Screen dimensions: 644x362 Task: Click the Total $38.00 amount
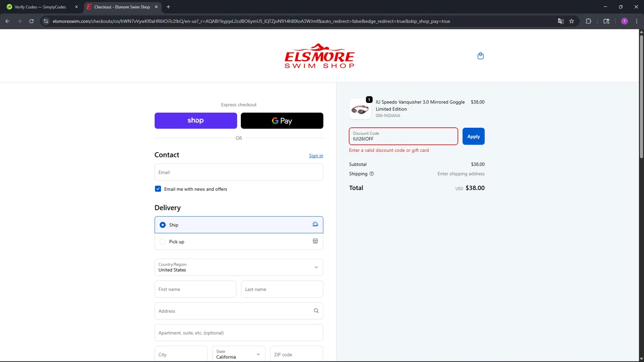tap(475, 188)
